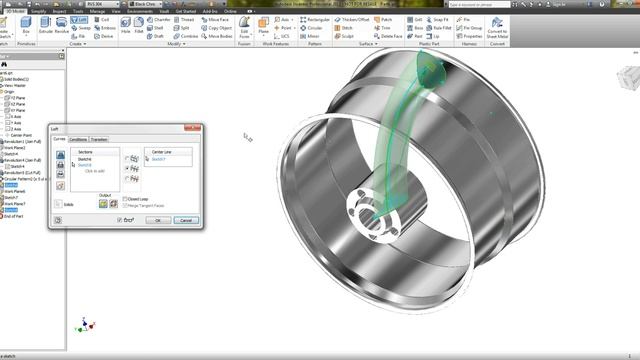The width and height of the screenshot is (640, 360).
Task: Select the Move Face tool
Action: coord(215,20)
